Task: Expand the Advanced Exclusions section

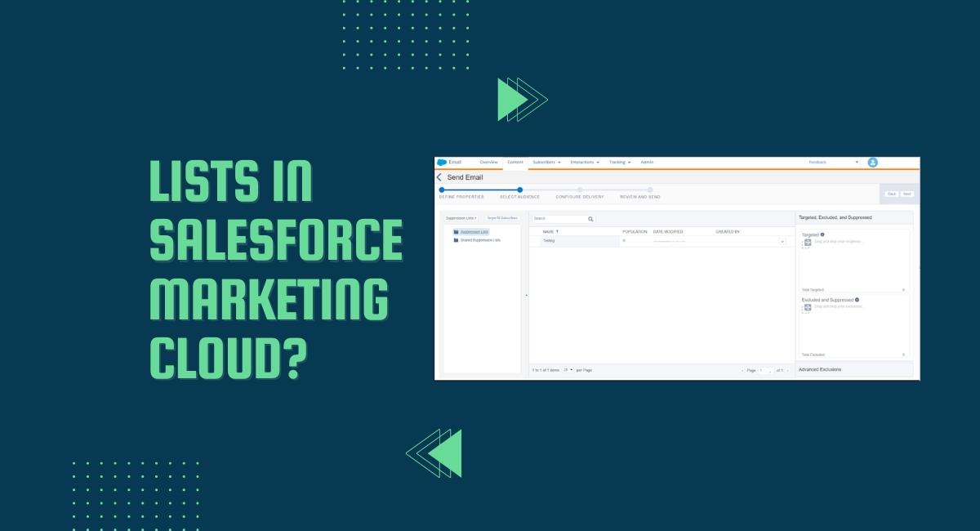Action: point(820,369)
